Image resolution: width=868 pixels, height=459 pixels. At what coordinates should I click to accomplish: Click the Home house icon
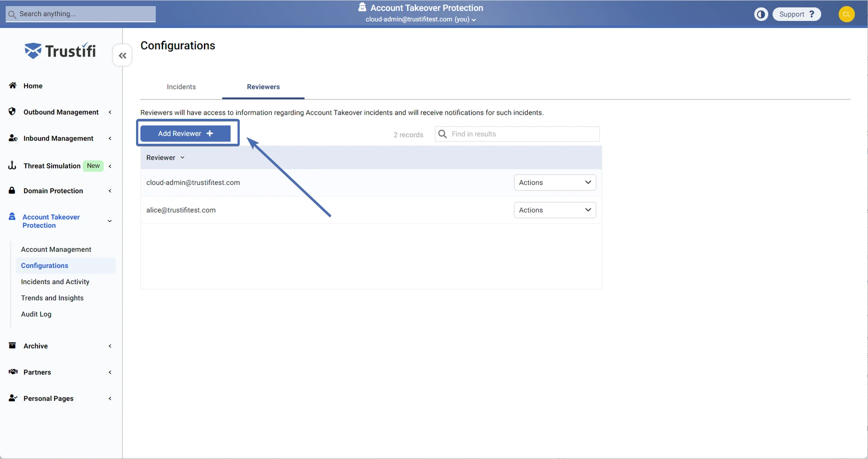13,85
